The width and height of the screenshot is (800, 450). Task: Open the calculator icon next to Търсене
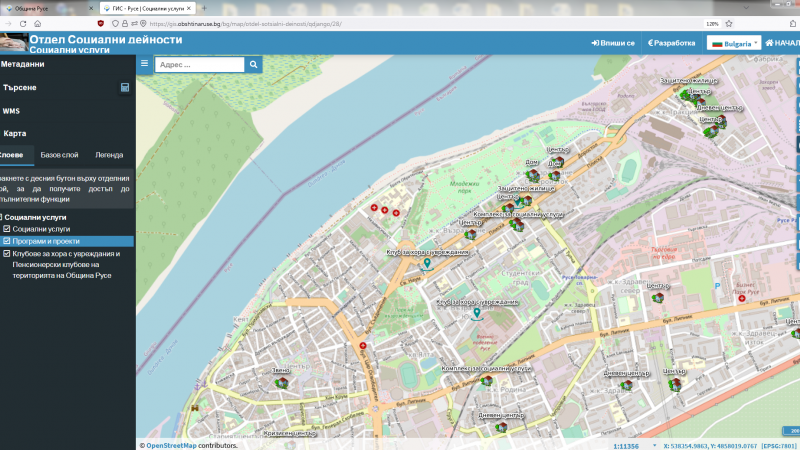click(124, 87)
